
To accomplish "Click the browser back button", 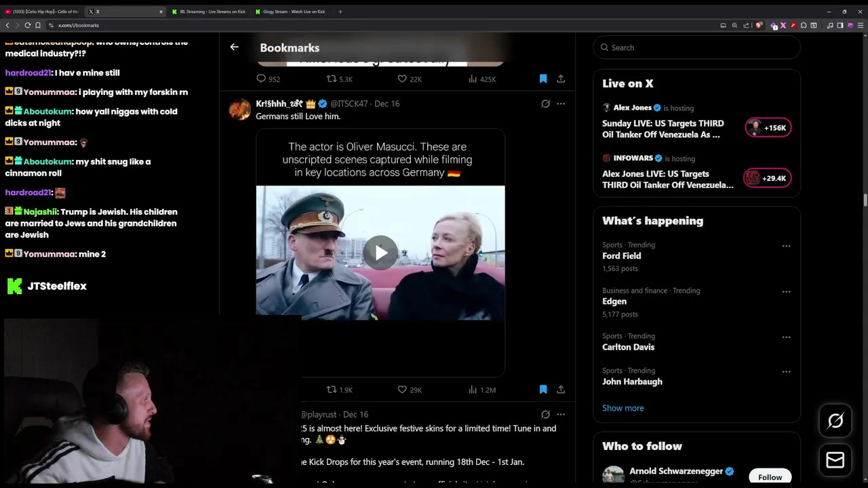I will pyautogui.click(x=7, y=25).
